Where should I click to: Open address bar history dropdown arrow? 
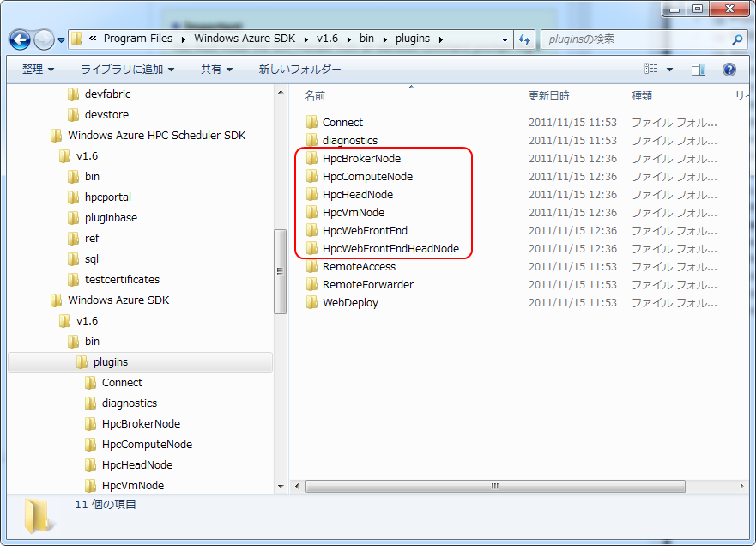pos(505,40)
